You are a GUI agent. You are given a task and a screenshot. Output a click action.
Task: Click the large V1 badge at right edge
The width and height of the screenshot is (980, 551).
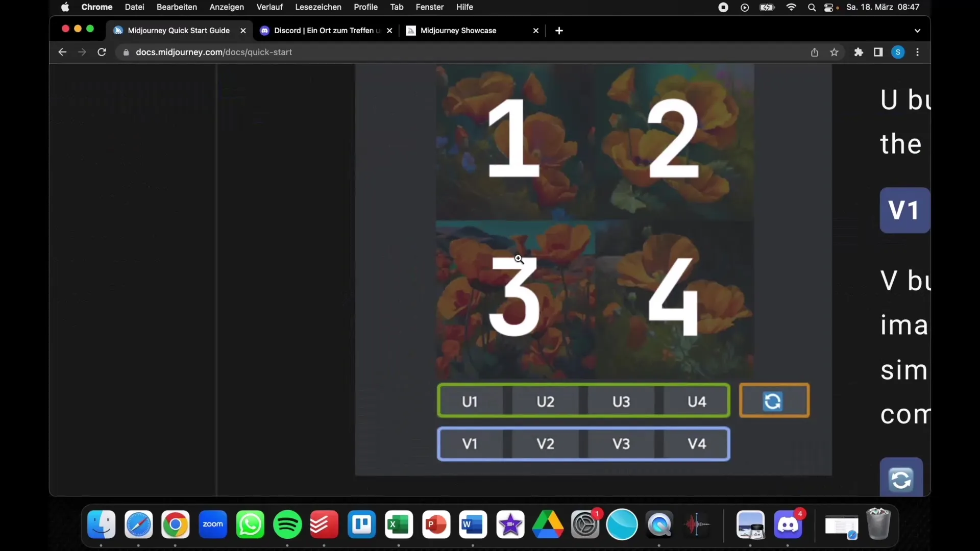click(904, 210)
